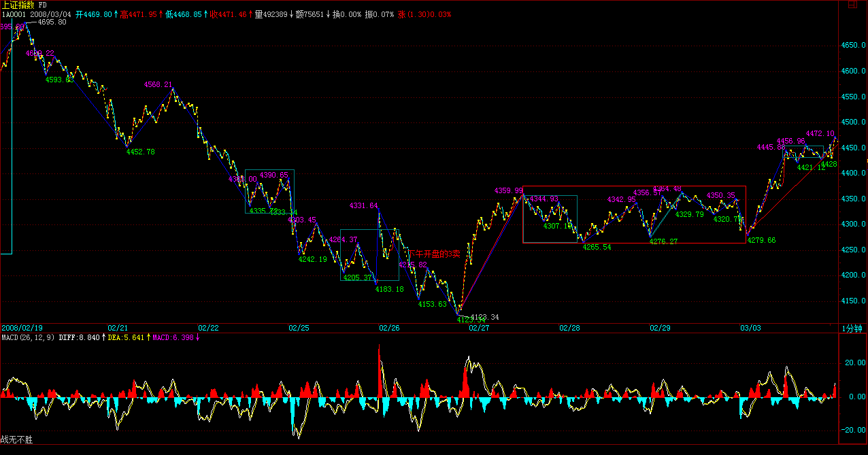Click the MACD(26,12,9) indicator label
The image size is (868, 455).
coord(28,337)
